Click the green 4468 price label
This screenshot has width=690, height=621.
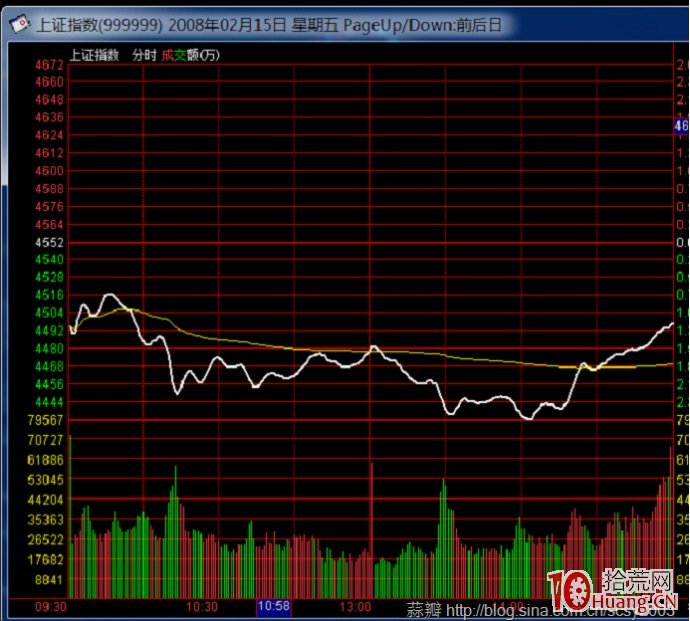click(49, 367)
